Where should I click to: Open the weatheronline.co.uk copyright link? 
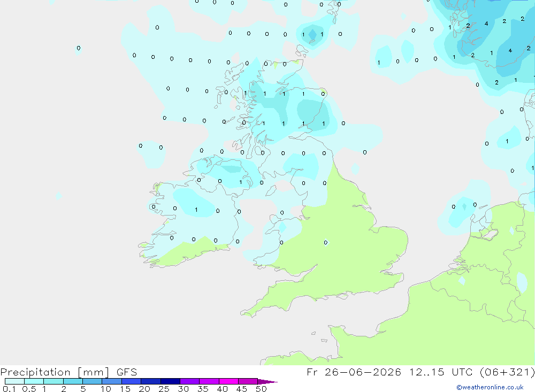click(x=490, y=387)
